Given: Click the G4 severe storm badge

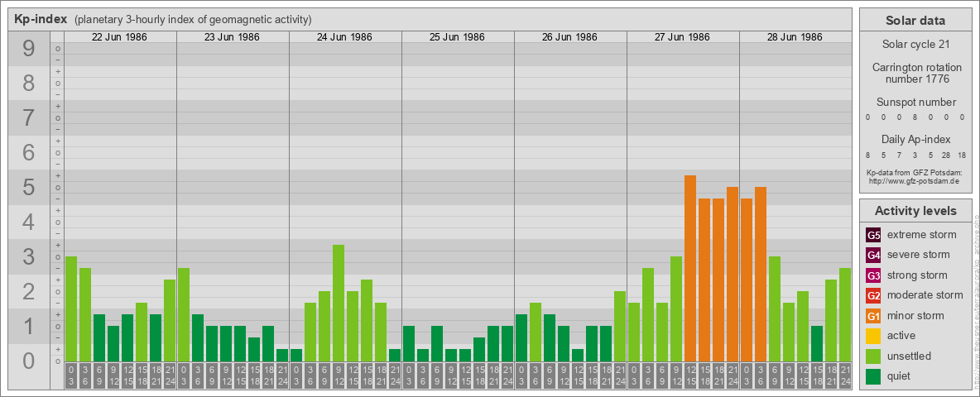Looking at the screenshot, I should (873, 255).
